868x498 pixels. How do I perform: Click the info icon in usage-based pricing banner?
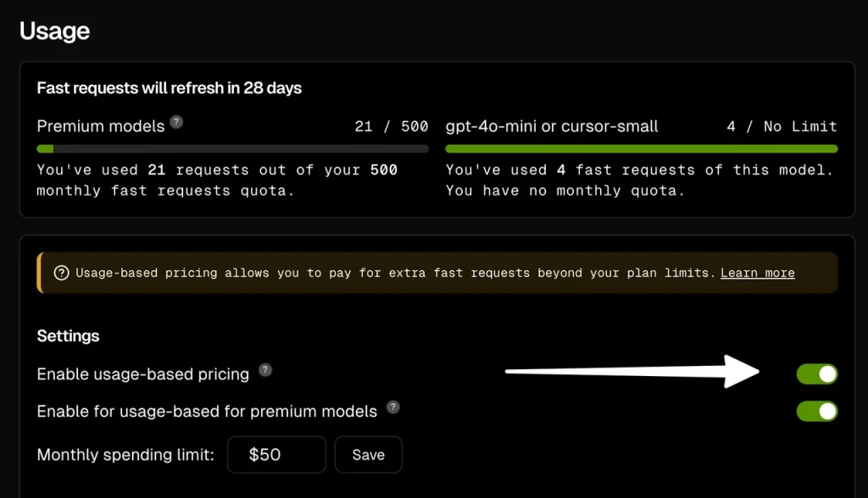pyautogui.click(x=61, y=273)
